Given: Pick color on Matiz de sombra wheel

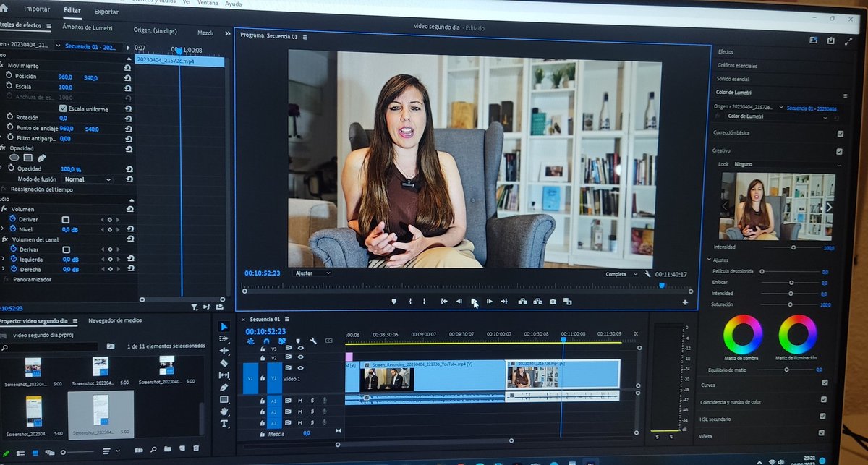Looking at the screenshot, I should (743, 335).
